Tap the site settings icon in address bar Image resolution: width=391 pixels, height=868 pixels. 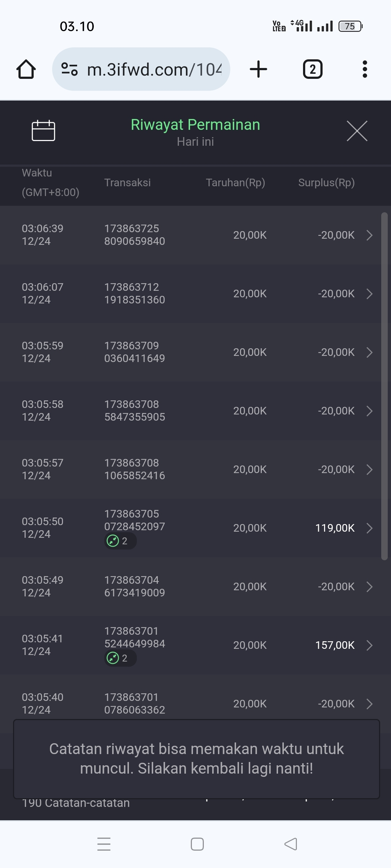click(70, 69)
